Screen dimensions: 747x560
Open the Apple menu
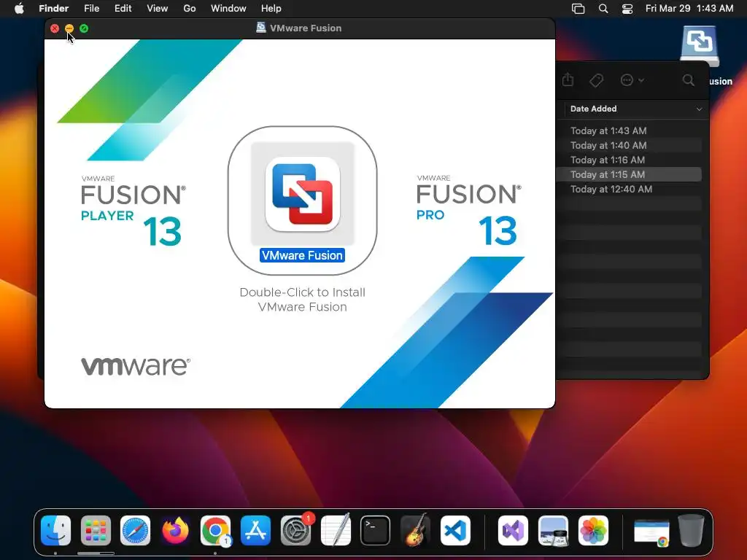pyautogui.click(x=19, y=9)
